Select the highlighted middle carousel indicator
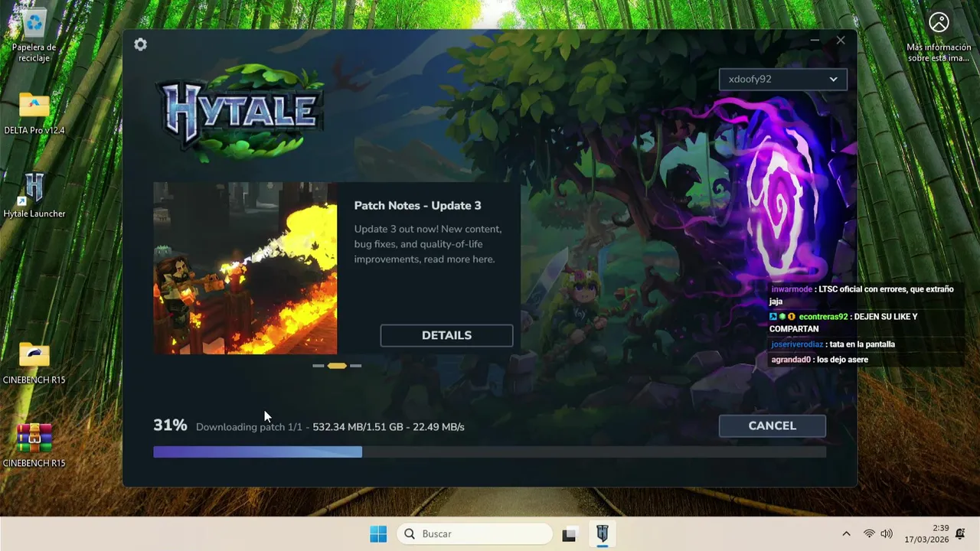This screenshot has height=551, width=980. pos(337,366)
